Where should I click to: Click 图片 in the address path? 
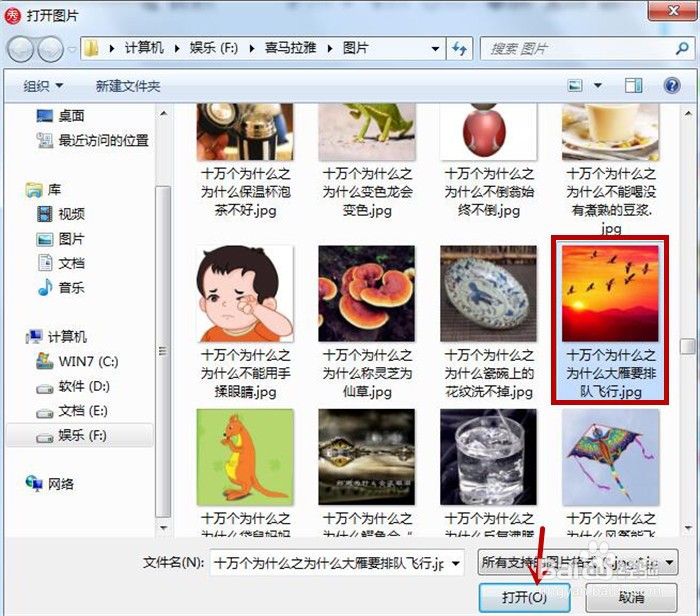pyautogui.click(x=356, y=48)
